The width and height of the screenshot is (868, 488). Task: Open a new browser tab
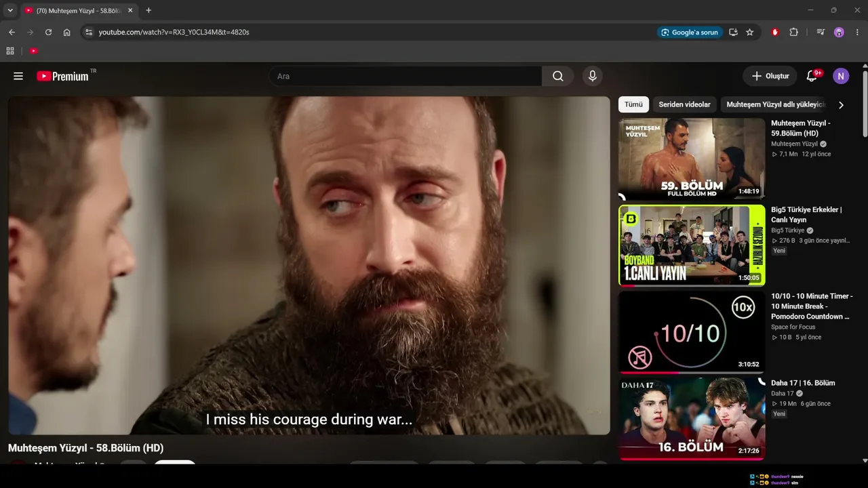tap(149, 10)
